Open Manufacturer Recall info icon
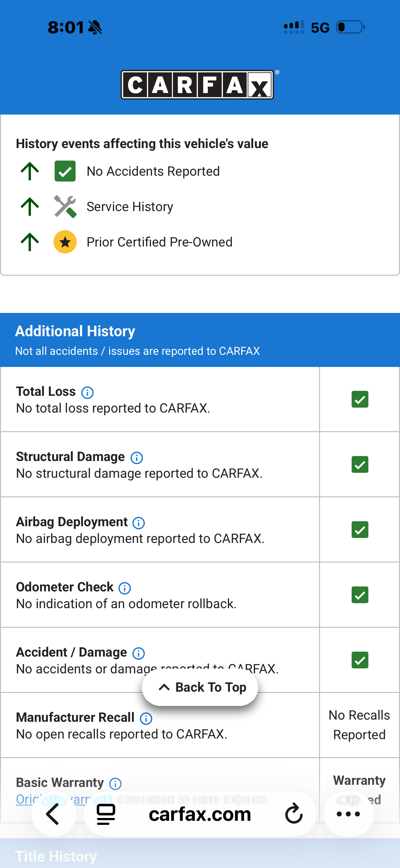The width and height of the screenshot is (400, 868). pyautogui.click(x=146, y=718)
